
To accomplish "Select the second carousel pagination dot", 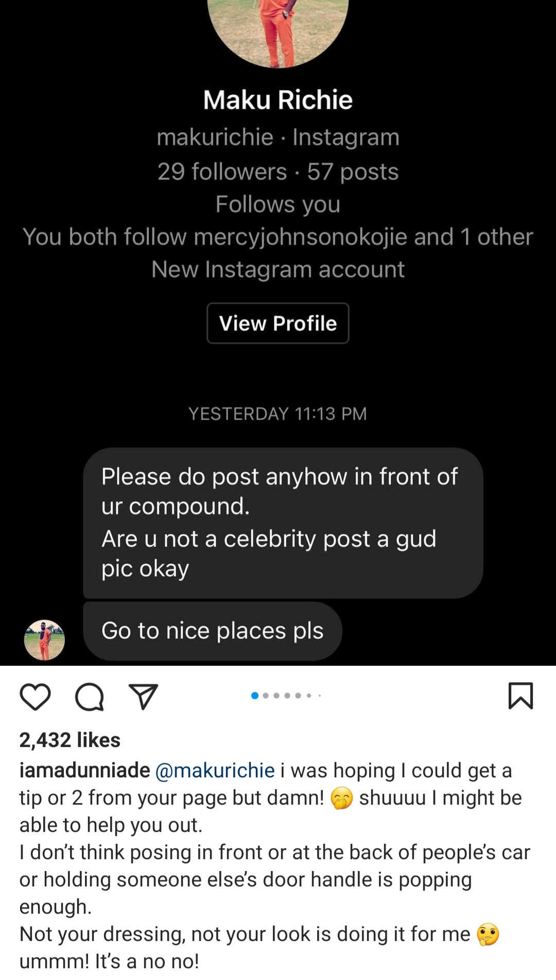I will (266, 696).
